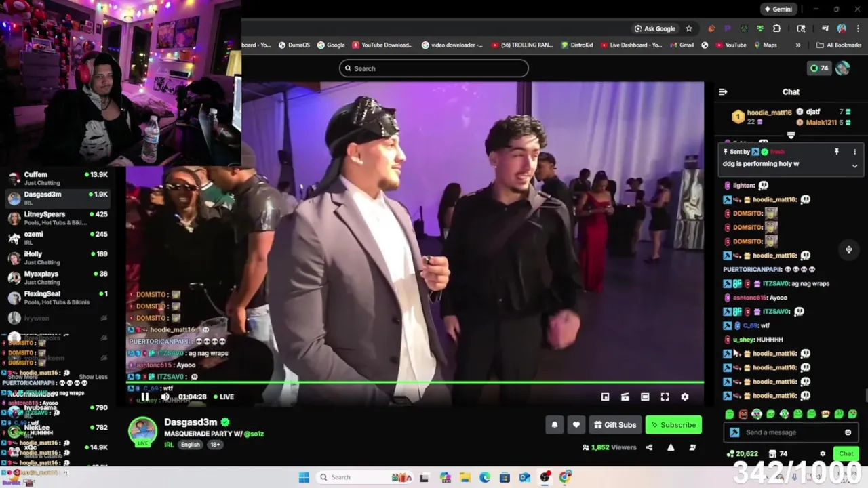The width and height of the screenshot is (868, 488).
Task: Toggle stream notification bell
Action: (x=555, y=425)
